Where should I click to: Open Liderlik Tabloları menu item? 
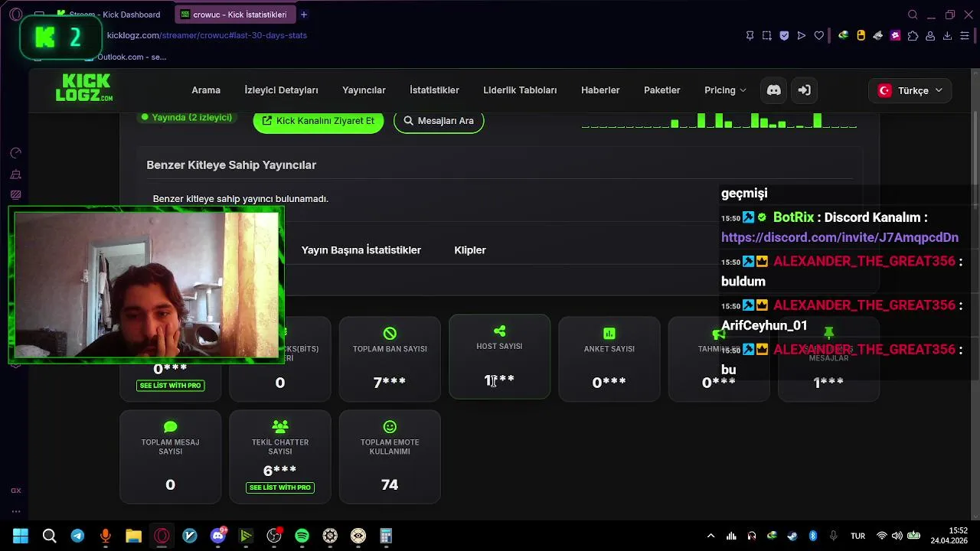pos(520,90)
